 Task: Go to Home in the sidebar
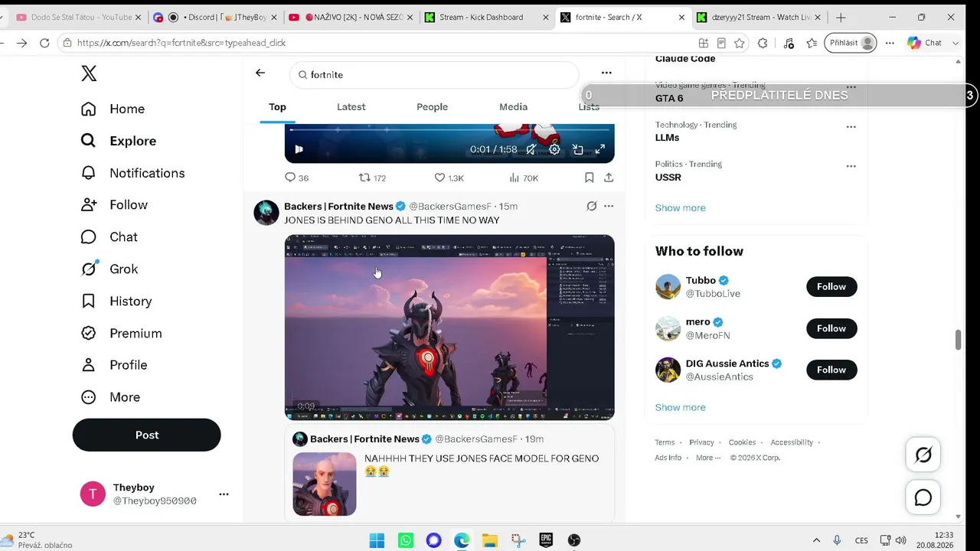point(113,109)
